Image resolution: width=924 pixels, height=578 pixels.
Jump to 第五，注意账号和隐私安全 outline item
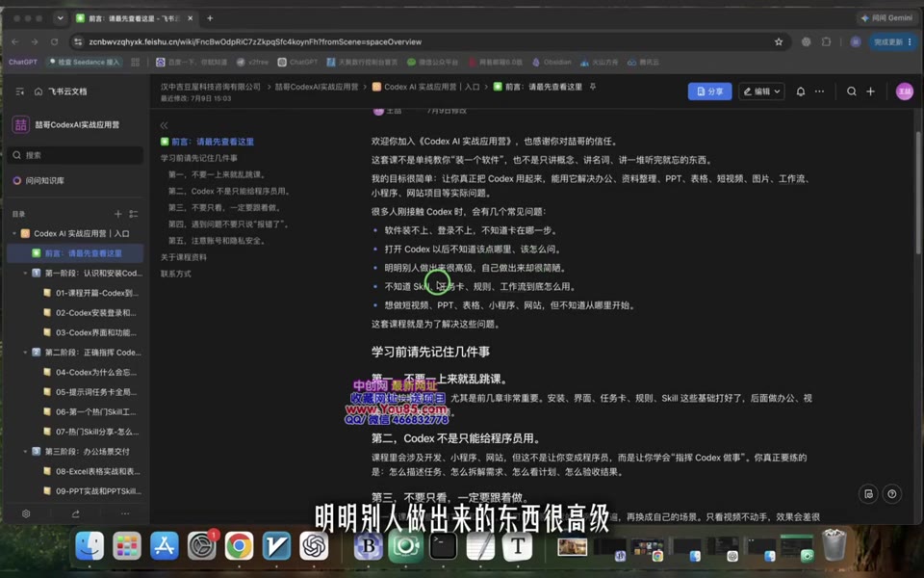[218, 241]
